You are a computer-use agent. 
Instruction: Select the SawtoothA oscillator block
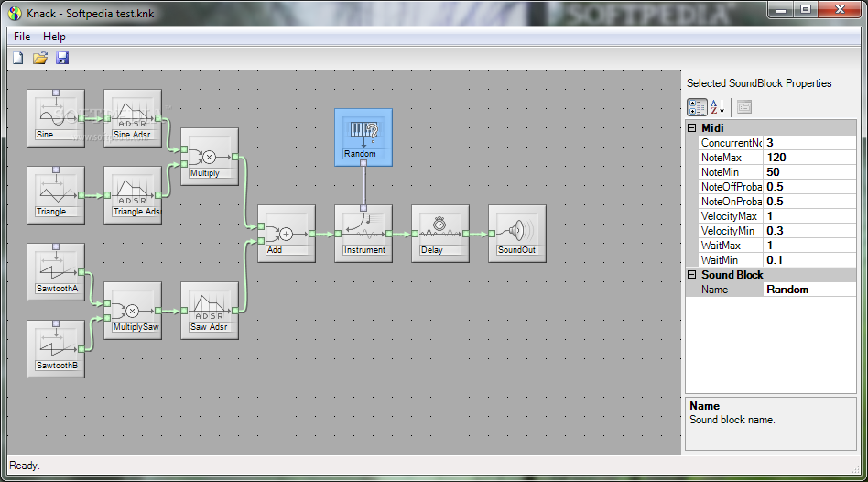point(56,272)
